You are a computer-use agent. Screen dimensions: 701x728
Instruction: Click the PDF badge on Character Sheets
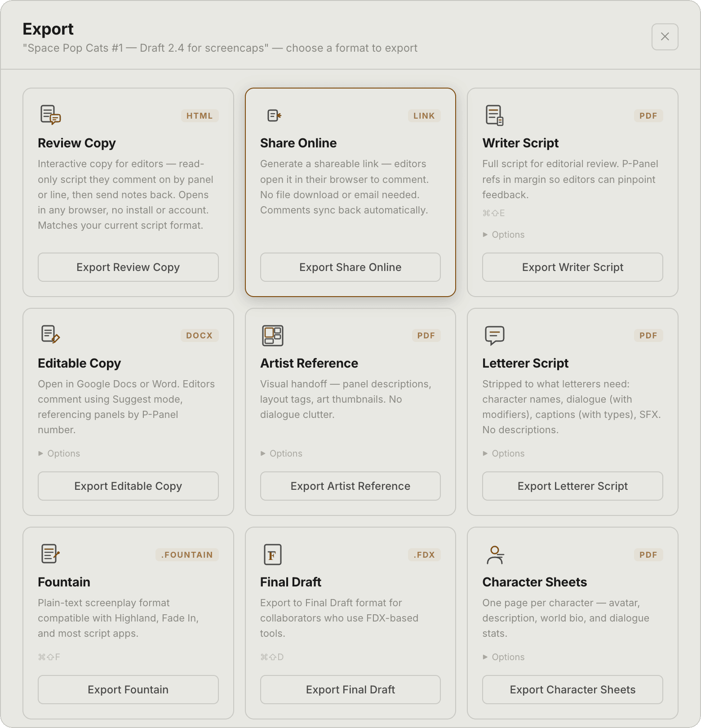pos(648,555)
